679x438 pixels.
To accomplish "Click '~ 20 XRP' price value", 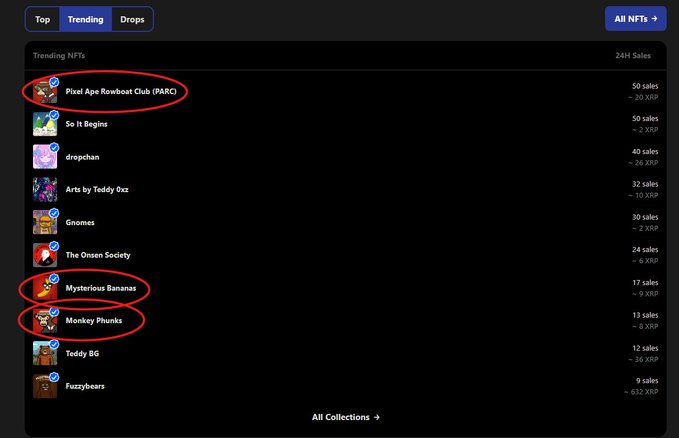I will (643, 97).
